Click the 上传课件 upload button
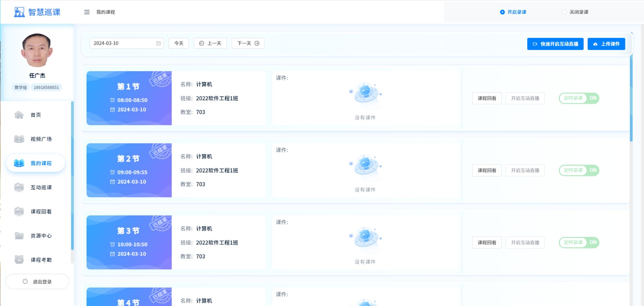 [x=606, y=44]
